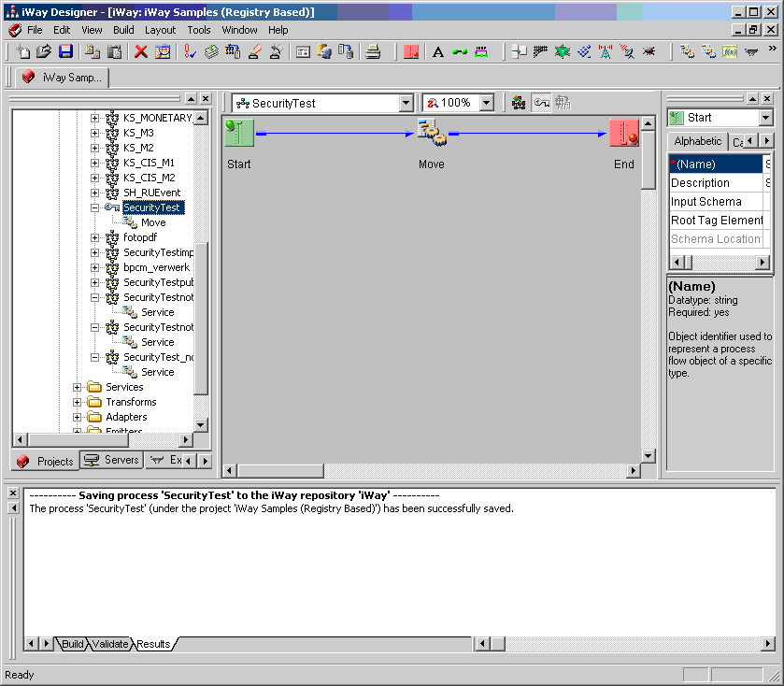Click the green two-node connector icon
This screenshot has height=686, width=784.
pyautogui.click(x=460, y=51)
